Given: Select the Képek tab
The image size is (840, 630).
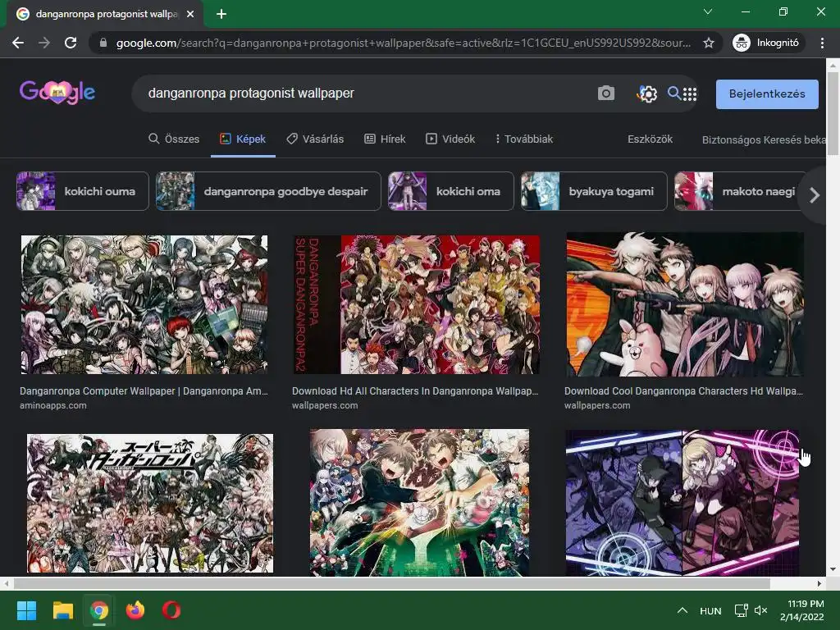Looking at the screenshot, I should pyautogui.click(x=243, y=139).
